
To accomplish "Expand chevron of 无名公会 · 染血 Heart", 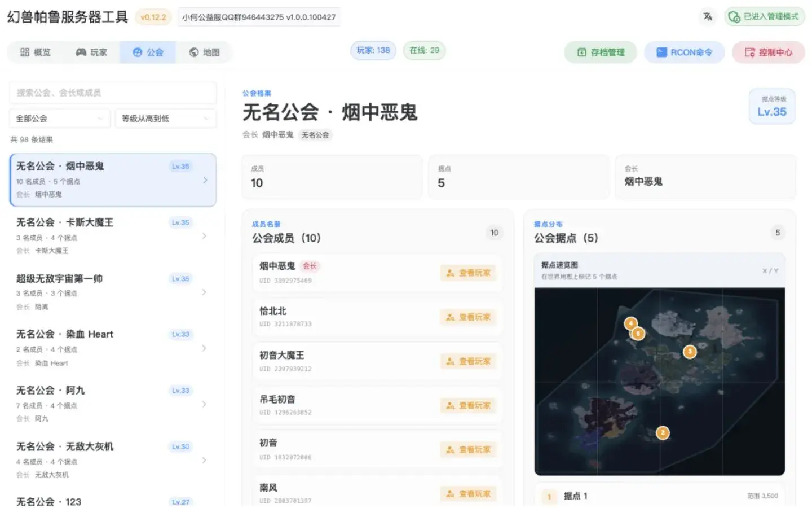I will 204,348.
